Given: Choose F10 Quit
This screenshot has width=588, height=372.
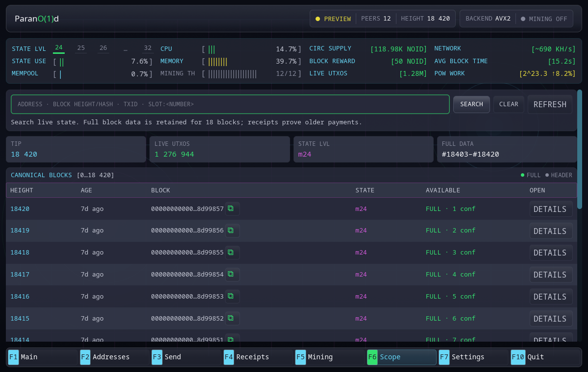Looking at the screenshot, I should pos(545,357).
